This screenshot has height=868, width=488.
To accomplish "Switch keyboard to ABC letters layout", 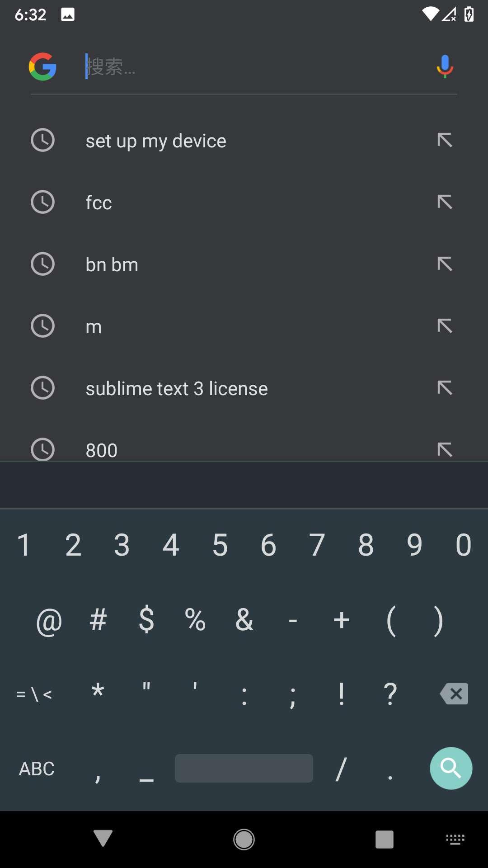I will [x=37, y=769].
